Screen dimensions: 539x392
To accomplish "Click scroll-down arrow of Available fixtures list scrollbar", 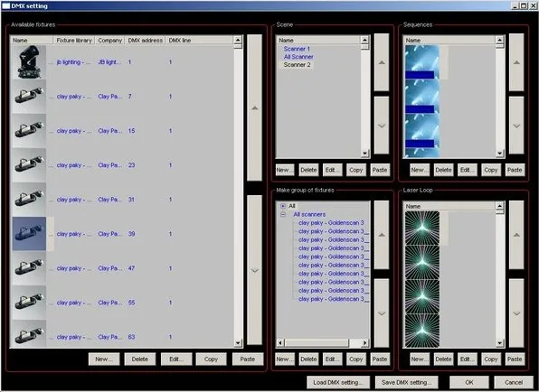I will pyautogui.click(x=238, y=343).
